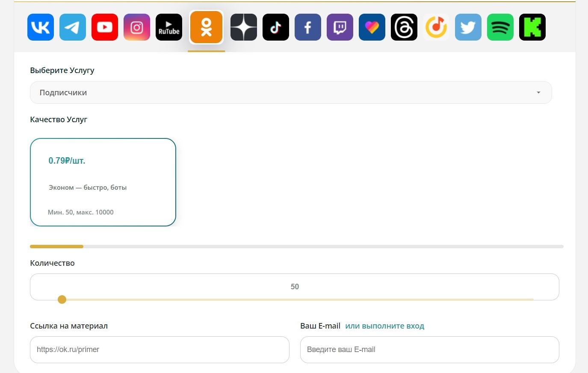This screenshot has height=373, width=588.
Task: Click the 'Эконом — быстро, боты' description
Action: 88,188
